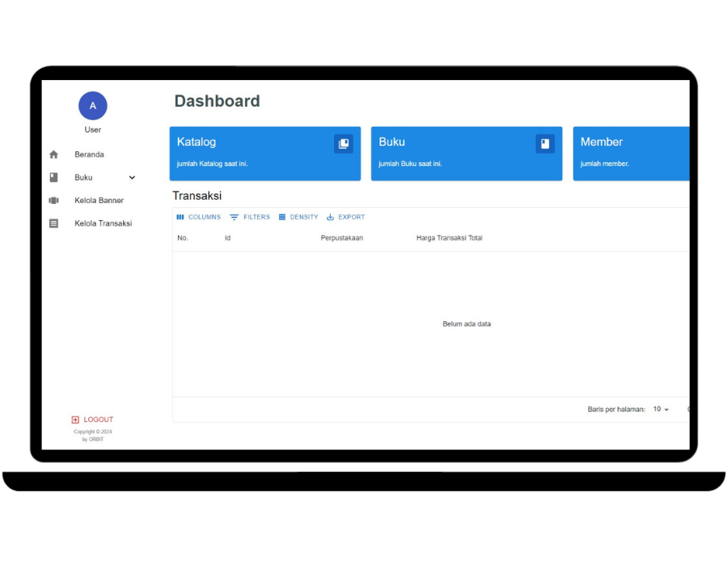This screenshot has height=565, width=728.
Task: Sort by Harga Transaksi Total column header
Action: [449, 238]
